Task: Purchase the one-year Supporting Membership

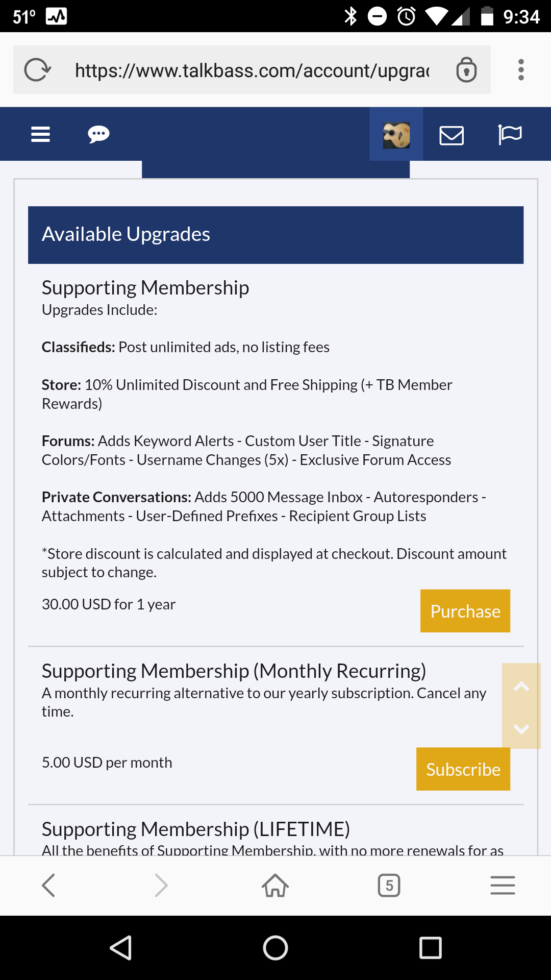Action: pos(465,611)
